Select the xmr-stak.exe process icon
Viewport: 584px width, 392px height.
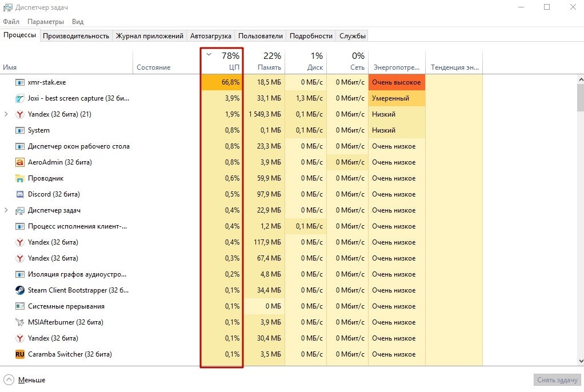(x=20, y=82)
